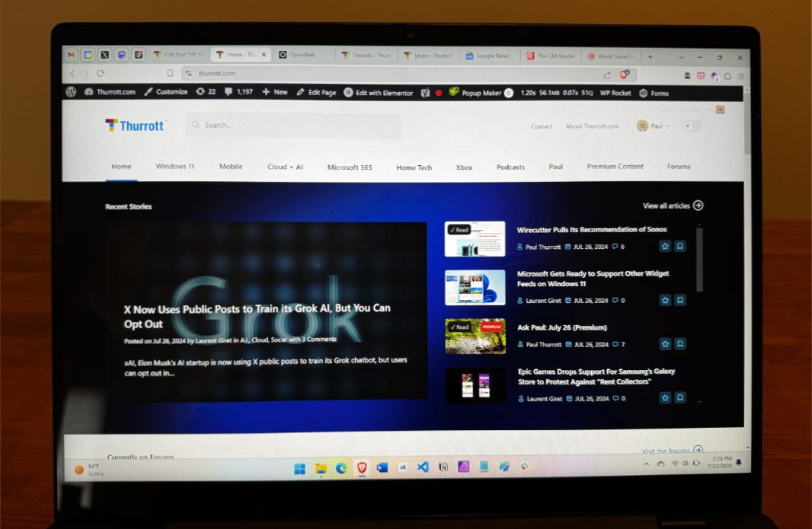Image resolution: width=812 pixels, height=529 pixels.
Task: Bookmark the Wirecutter Sonos article
Action: point(680,247)
